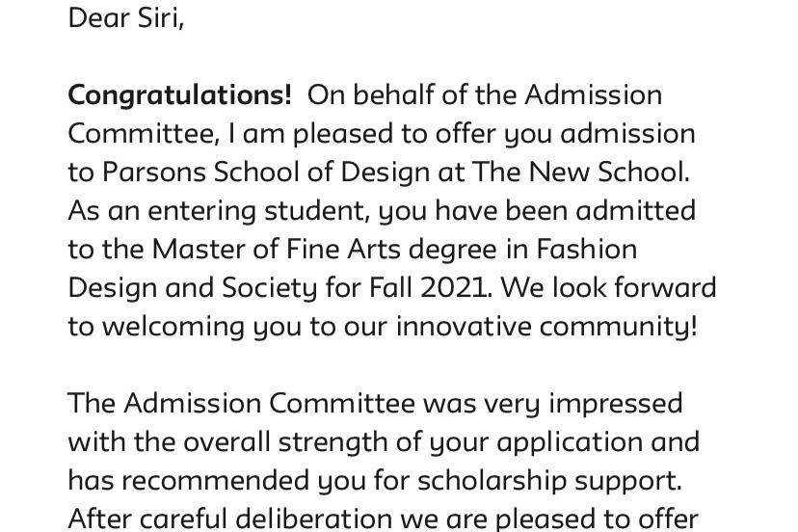The width and height of the screenshot is (798, 532).
Task: Click the word 'Parsons' in the letter
Action: pyautogui.click(x=153, y=173)
